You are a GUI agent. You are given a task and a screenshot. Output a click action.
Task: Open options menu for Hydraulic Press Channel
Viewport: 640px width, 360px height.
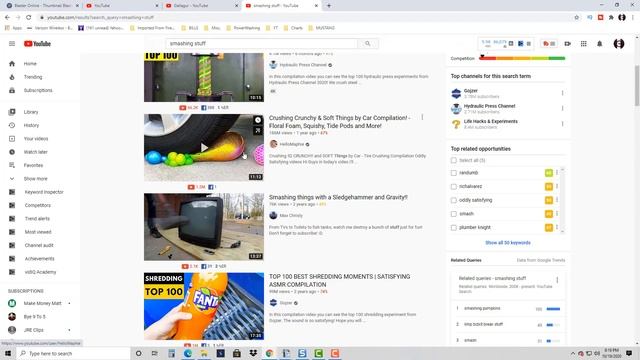[x=562, y=109]
